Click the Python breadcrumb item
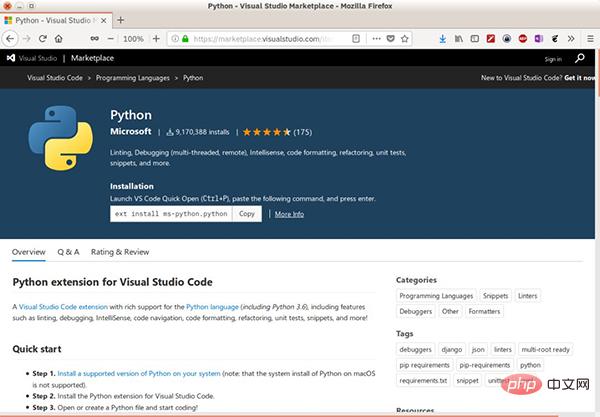This screenshot has height=417, width=600. pos(193,78)
